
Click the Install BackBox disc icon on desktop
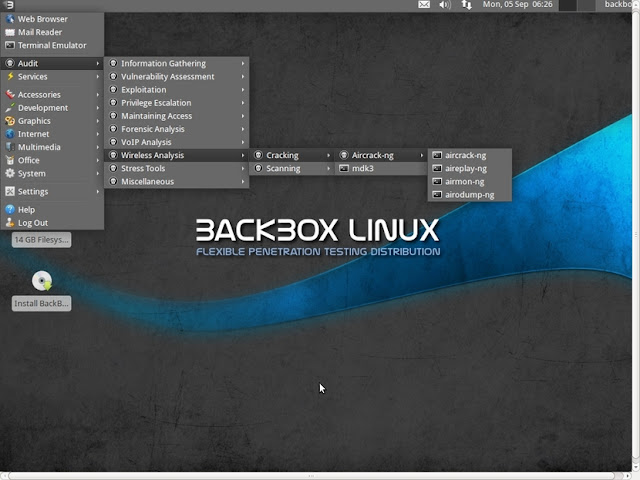pyautogui.click(x=42, y=281)
